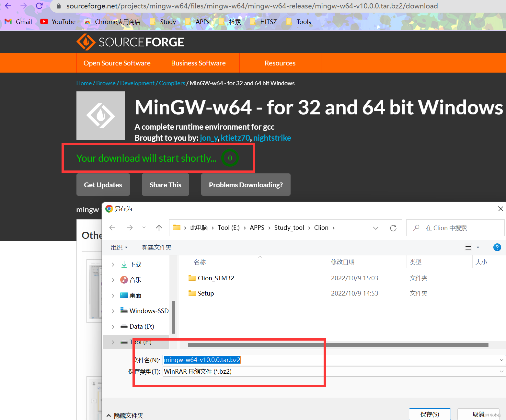The width and height of the screenshot is (506, 420).
Task: Open the APPs bookmarks folder
Action: click(x=197, y=22)
